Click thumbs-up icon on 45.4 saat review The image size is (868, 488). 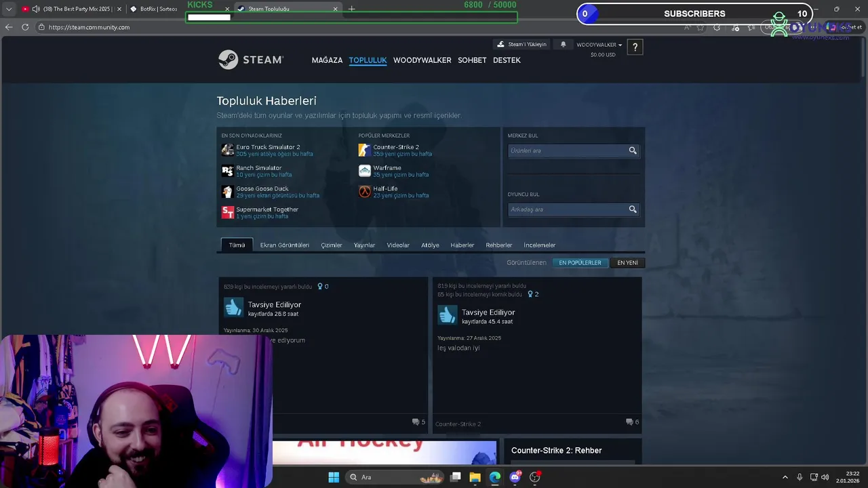(447, 315)
